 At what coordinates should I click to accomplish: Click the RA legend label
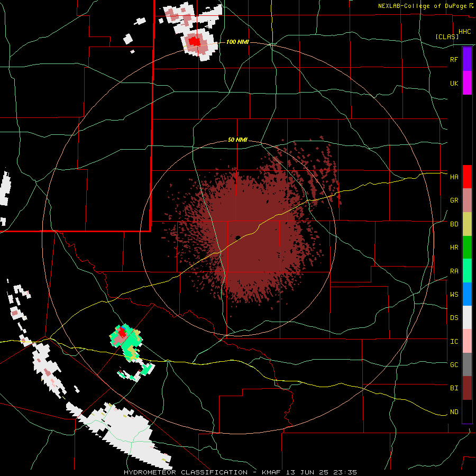454,271
